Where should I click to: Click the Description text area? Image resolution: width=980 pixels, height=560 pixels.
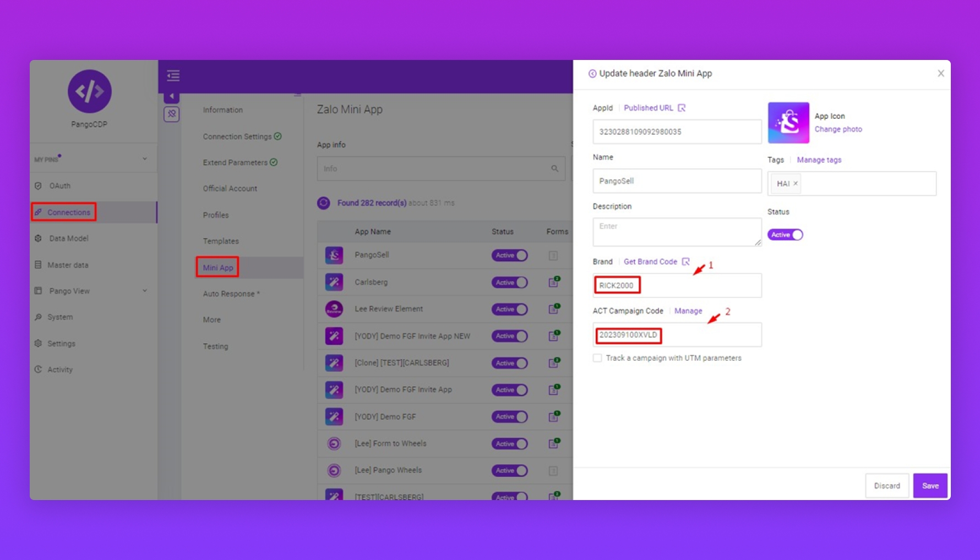coord(677,232)
